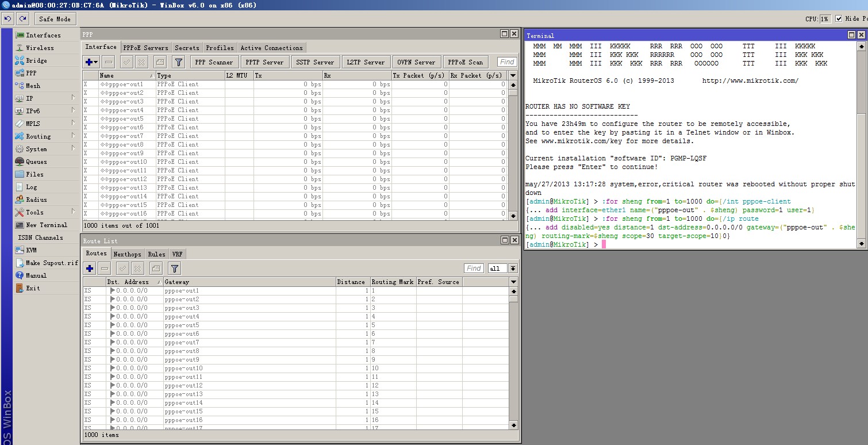Open the Wireless sidebar item

point(40,48)
